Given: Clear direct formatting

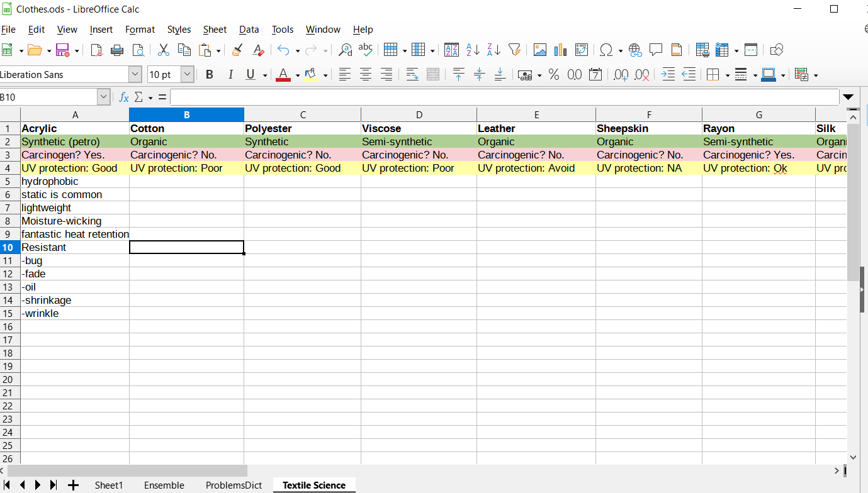Looking at the screenshot, I should [x=258, y=50].
